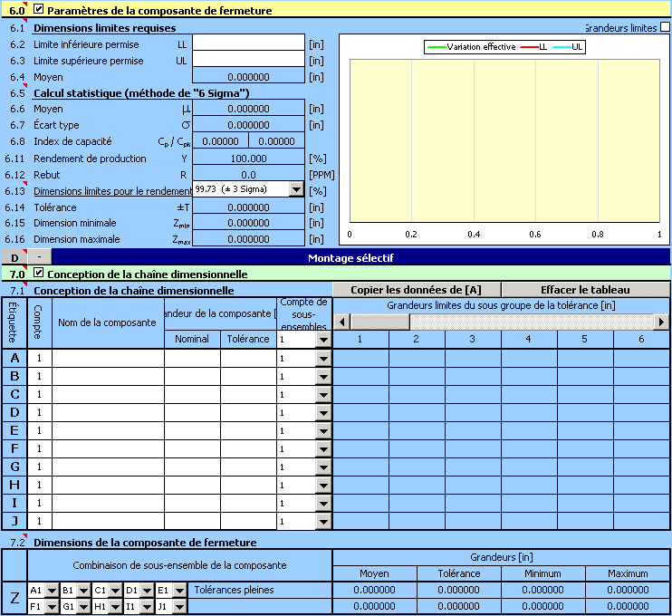The width and height of the screenshot is (672, 616).
Task: Open the 99.73 (± 3 Sigma) yield dropdown
Action: tap(296, 189)
